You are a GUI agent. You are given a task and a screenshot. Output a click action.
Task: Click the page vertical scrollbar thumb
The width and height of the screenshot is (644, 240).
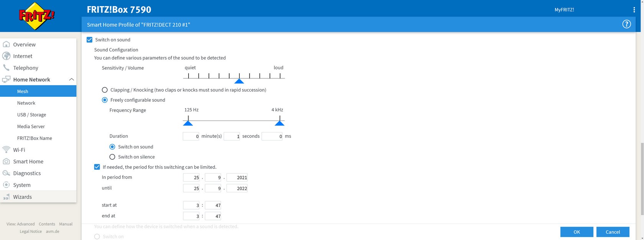642,179
